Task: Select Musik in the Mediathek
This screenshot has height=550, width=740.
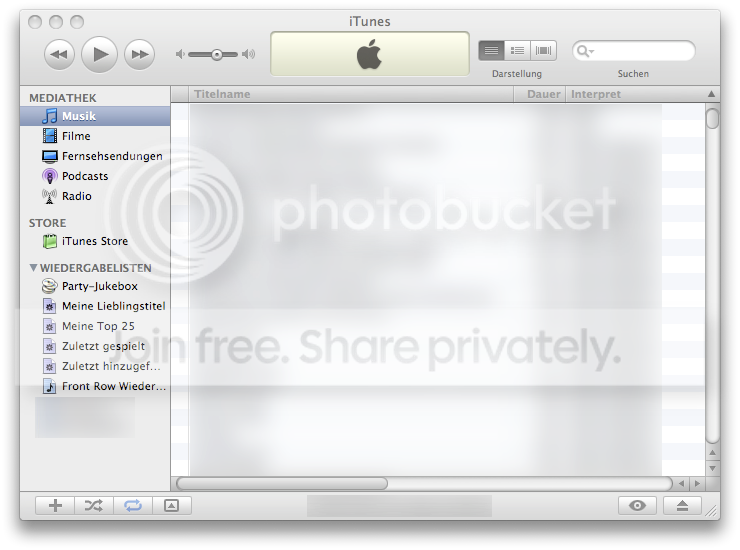Action: tap(95, 116)
